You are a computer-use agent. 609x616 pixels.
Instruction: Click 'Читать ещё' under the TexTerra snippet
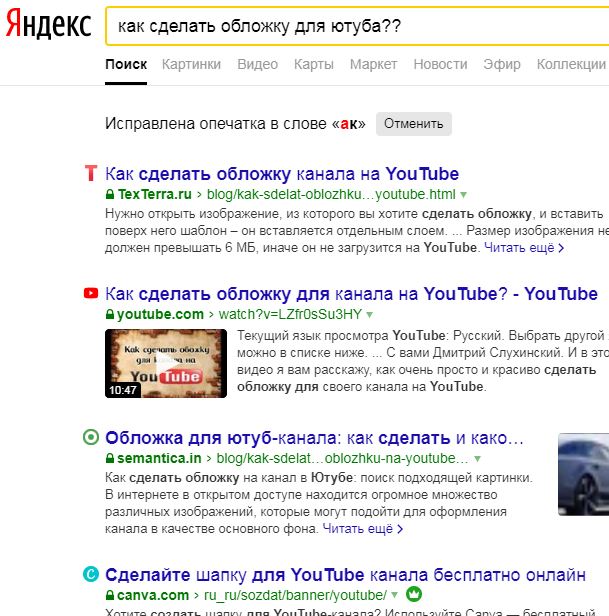click(524, 248)
